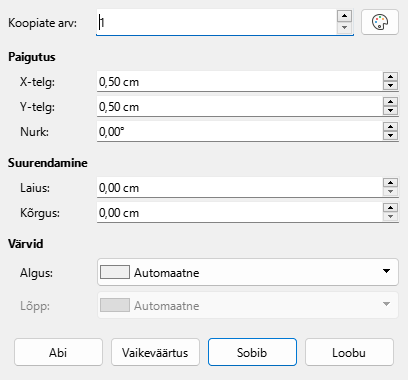Increase Nurk angle with up arrow

390,127
